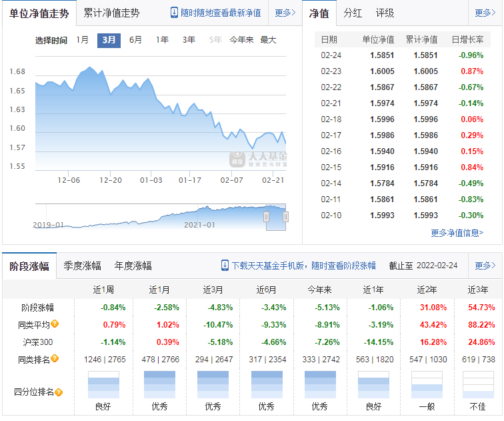
Task: Expand 更多 in the 阶段涨幅 section header
Action: [x=485, y=266]
